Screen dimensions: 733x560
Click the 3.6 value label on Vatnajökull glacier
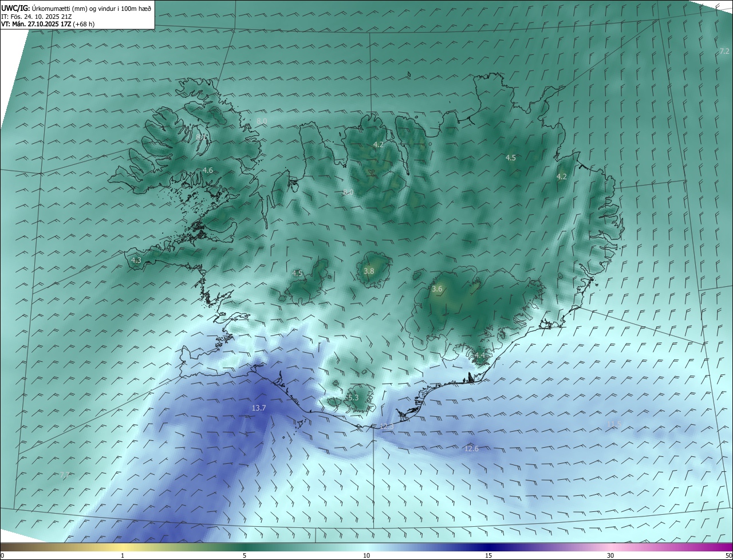coord(437,289)
